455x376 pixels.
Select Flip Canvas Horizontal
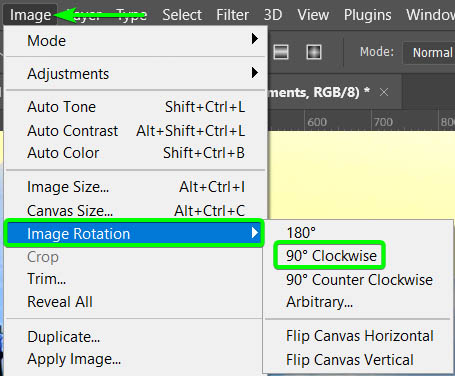[x=358, y=336]
